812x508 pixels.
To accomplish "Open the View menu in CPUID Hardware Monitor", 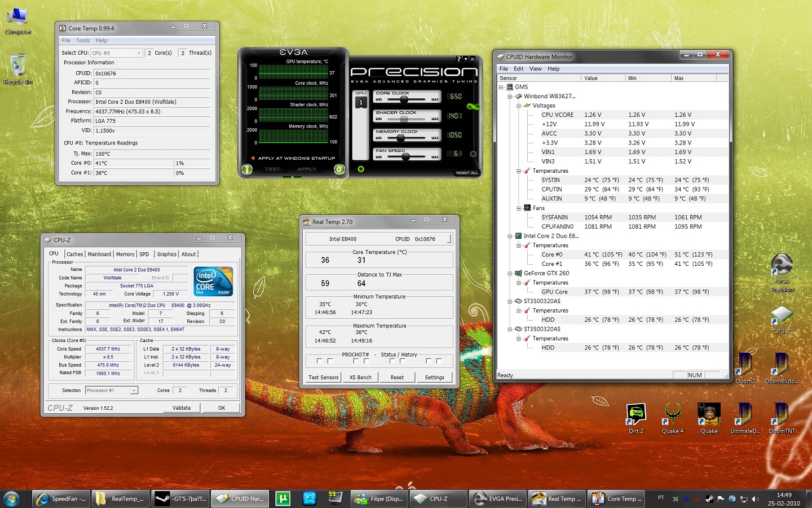I will click(535, 68).
